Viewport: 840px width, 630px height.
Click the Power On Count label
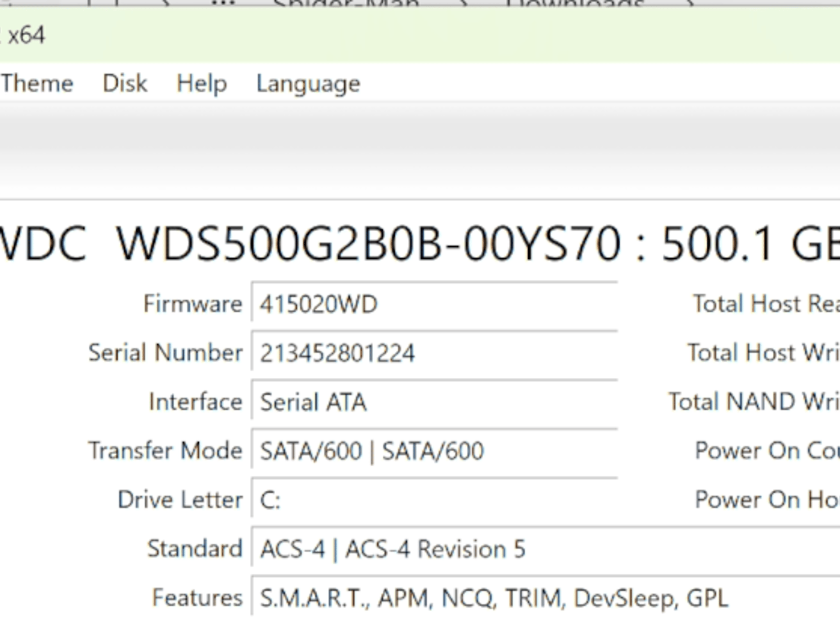pyautogui.click(x=767, y=450)
